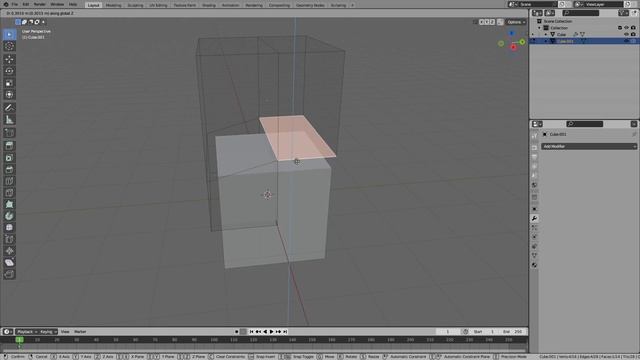Viewport: 640px width, 360px height.
Task: Select the Rotate tool
Action: [x=9, y=71]
